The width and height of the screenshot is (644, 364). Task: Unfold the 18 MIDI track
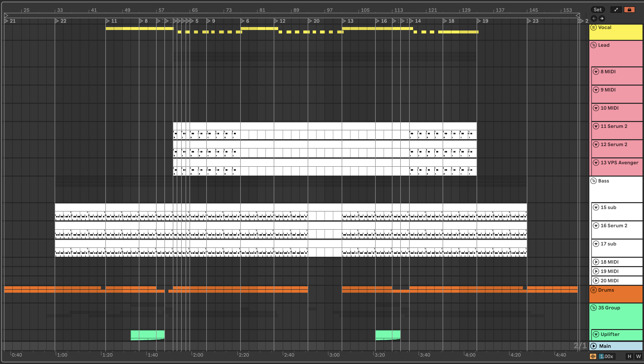[596, 262]
